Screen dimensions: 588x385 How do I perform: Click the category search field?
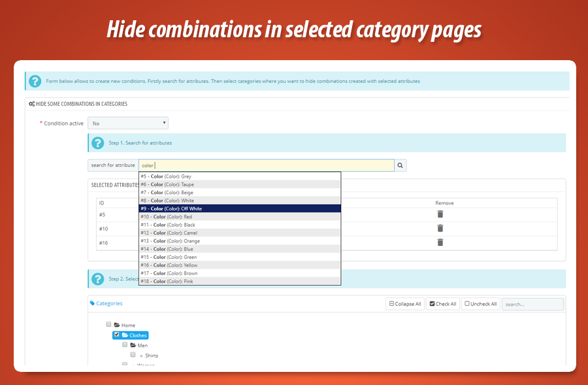coord(532,303)
